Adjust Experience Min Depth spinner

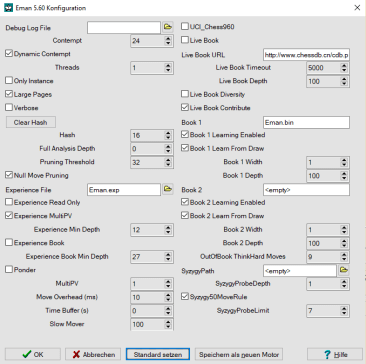(168, 230)
